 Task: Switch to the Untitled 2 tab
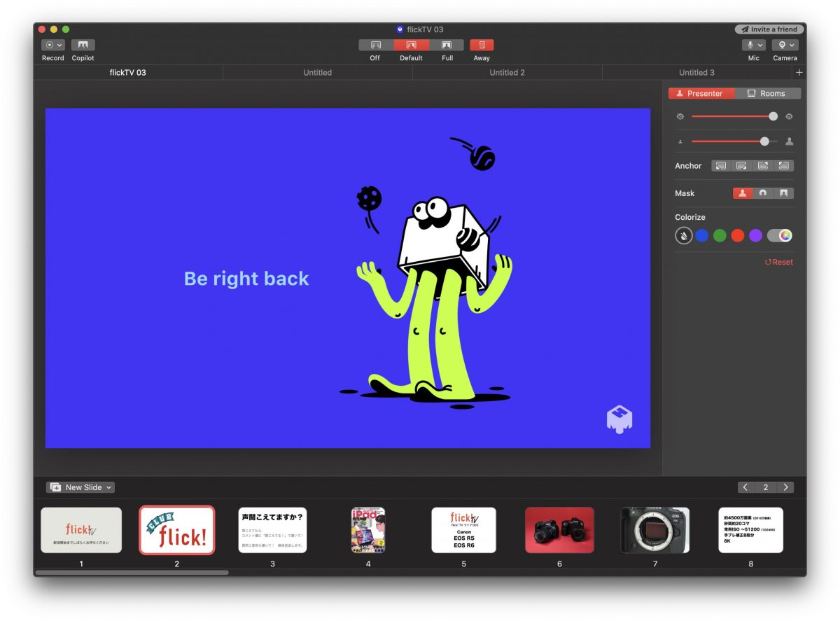tap(507, 73)
